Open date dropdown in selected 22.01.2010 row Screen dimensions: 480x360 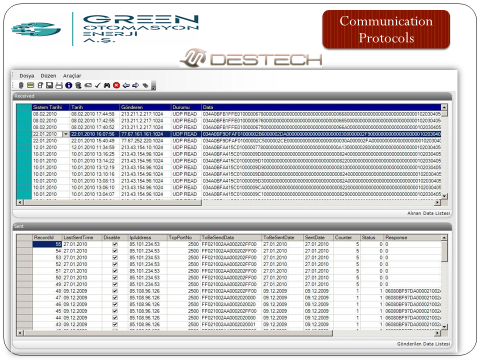click(x=66, y=134)
